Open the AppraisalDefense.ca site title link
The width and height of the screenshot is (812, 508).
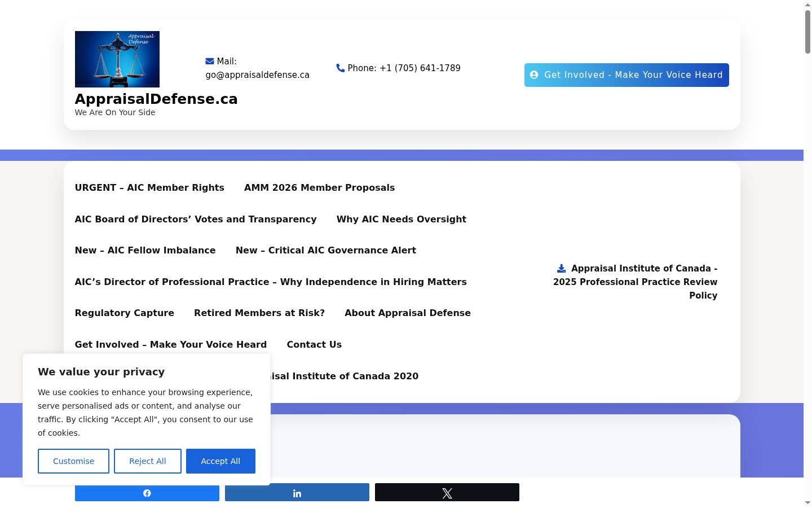tap(156, 99)
